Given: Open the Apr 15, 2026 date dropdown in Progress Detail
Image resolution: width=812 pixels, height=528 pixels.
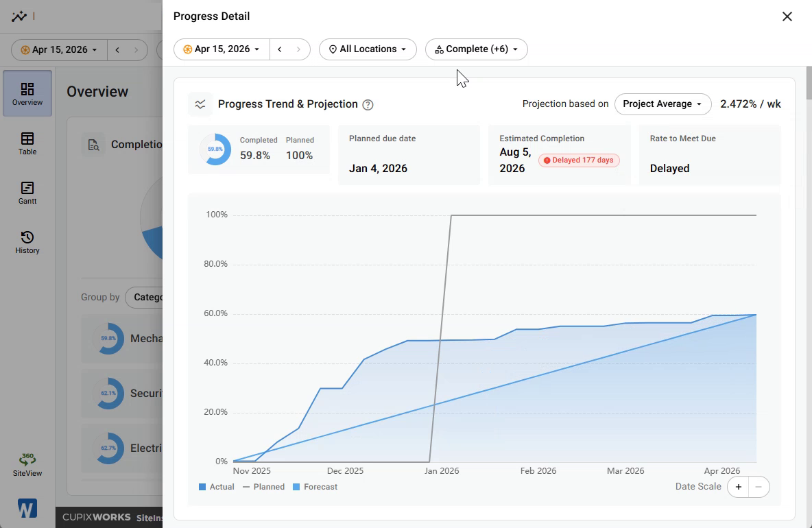Looking at the screenshot, I should 222,49.
